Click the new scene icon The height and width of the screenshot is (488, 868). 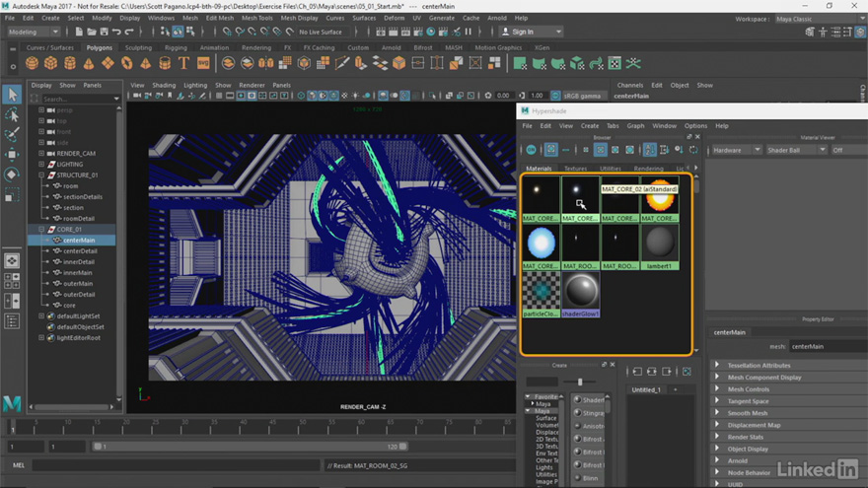coord(79,32)
